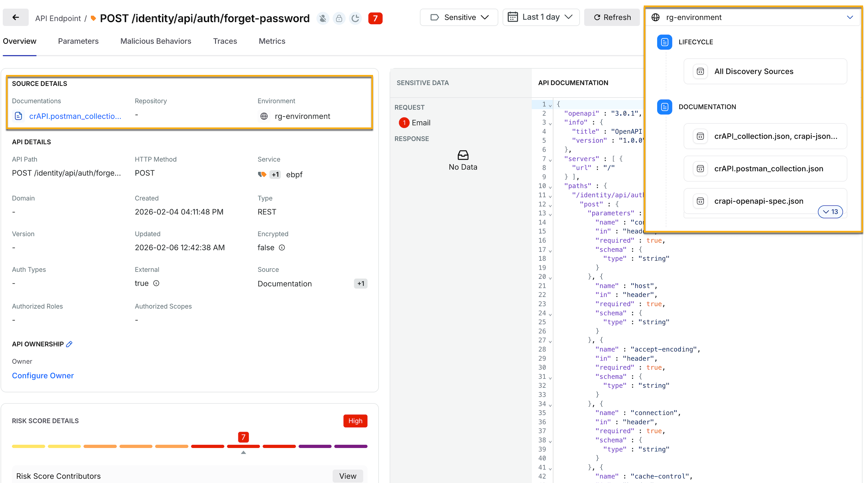
Task: Click the info icon beside External true
Action: (x=156, y=283)
